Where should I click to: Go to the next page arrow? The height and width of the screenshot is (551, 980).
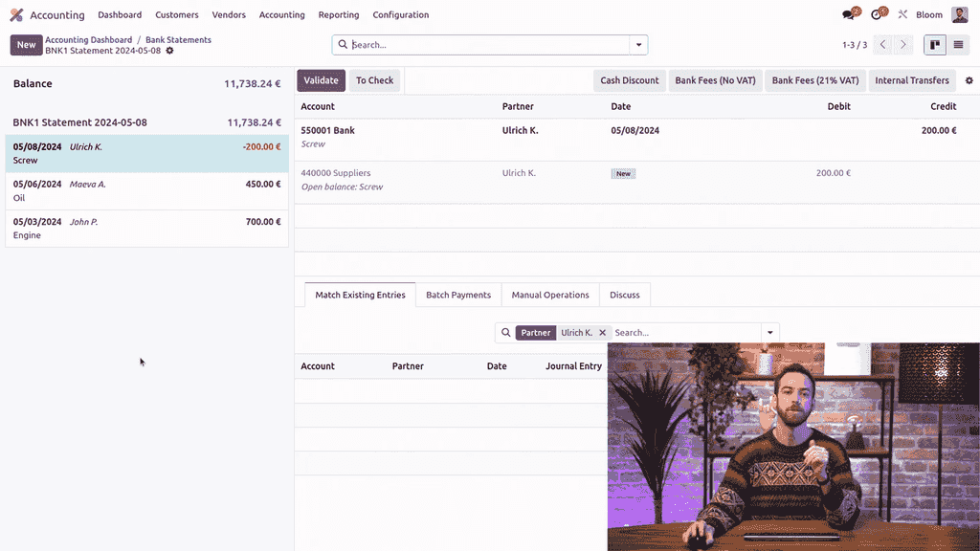(902, 45)
